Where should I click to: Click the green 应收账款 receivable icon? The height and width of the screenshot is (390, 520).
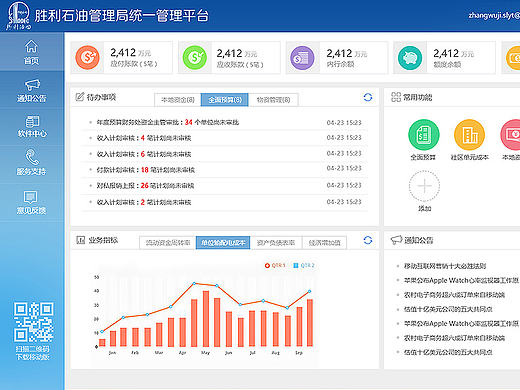click(195, 57)
